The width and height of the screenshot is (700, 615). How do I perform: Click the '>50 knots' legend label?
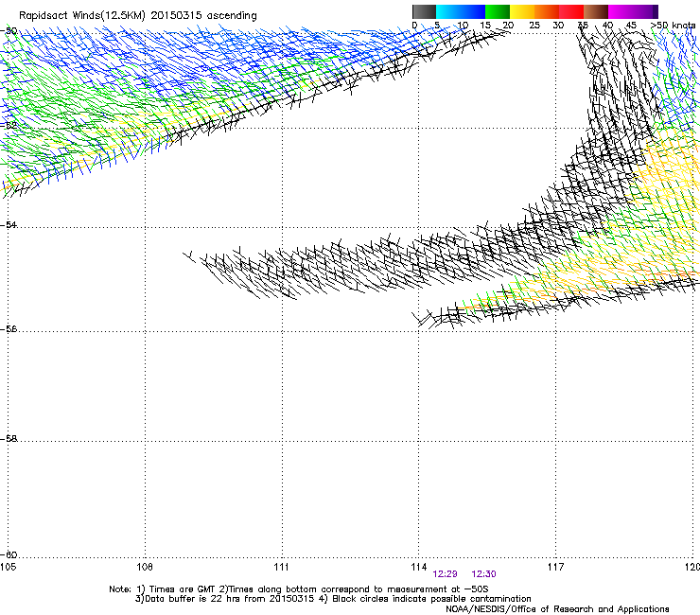[x=673, y=25]
